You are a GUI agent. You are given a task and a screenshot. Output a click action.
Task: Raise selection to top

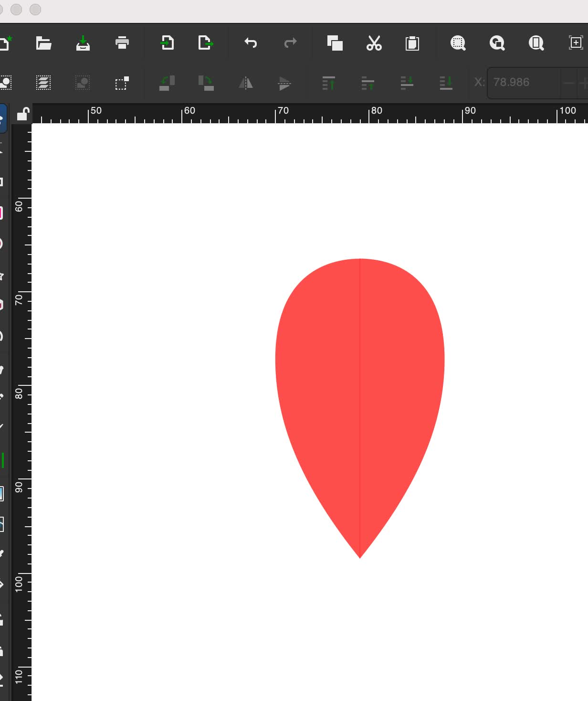point(328,84)
